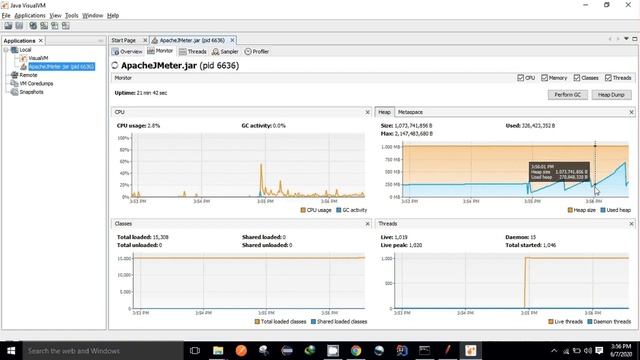The height and width of the screenshot is (360, 640).
Task: Click the active Java VisualVM taskbar icon
Action: (x=471, y=351)
